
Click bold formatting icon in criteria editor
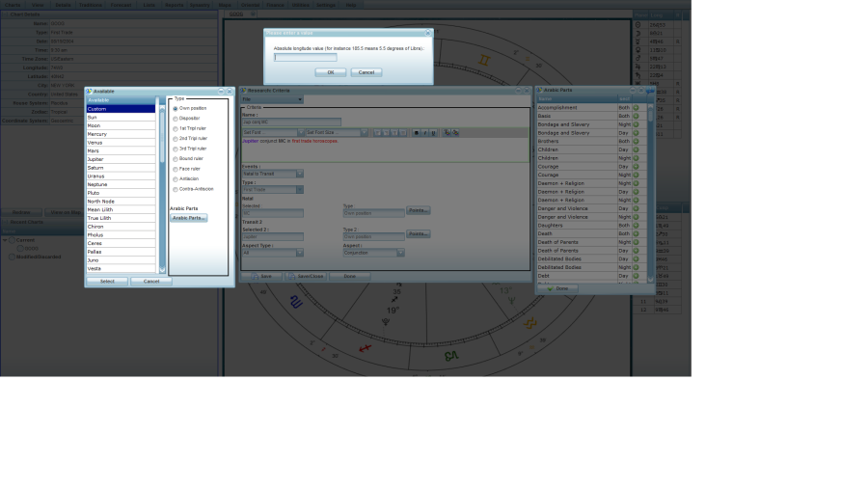click(416, 133)
